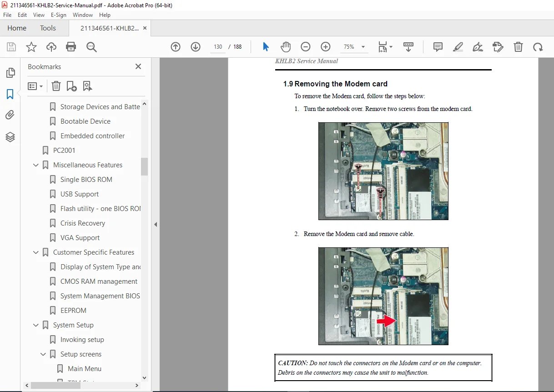Screen dimensions: 554x392
Task: Open Attachments paperclip panel icon
Action: pos(10,115)
